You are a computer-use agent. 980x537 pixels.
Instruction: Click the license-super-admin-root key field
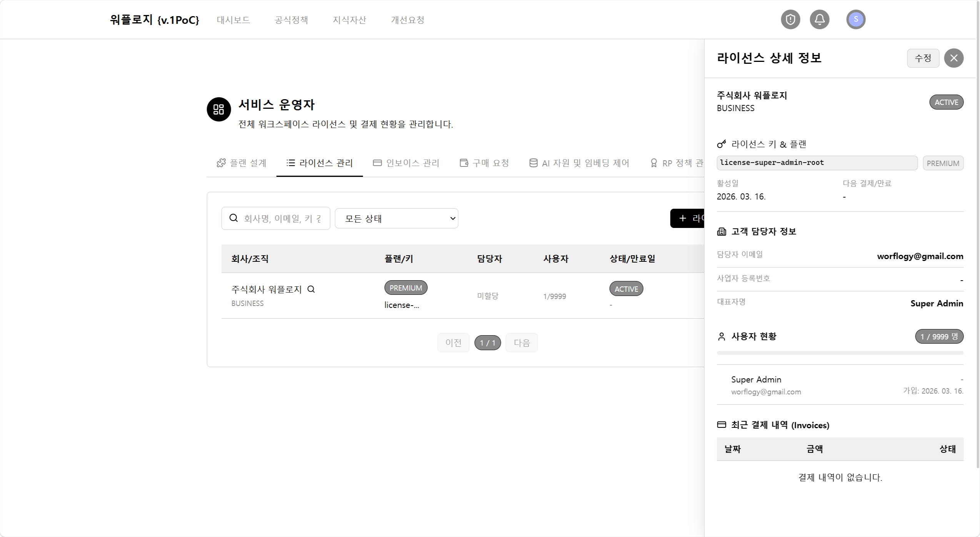817,163
